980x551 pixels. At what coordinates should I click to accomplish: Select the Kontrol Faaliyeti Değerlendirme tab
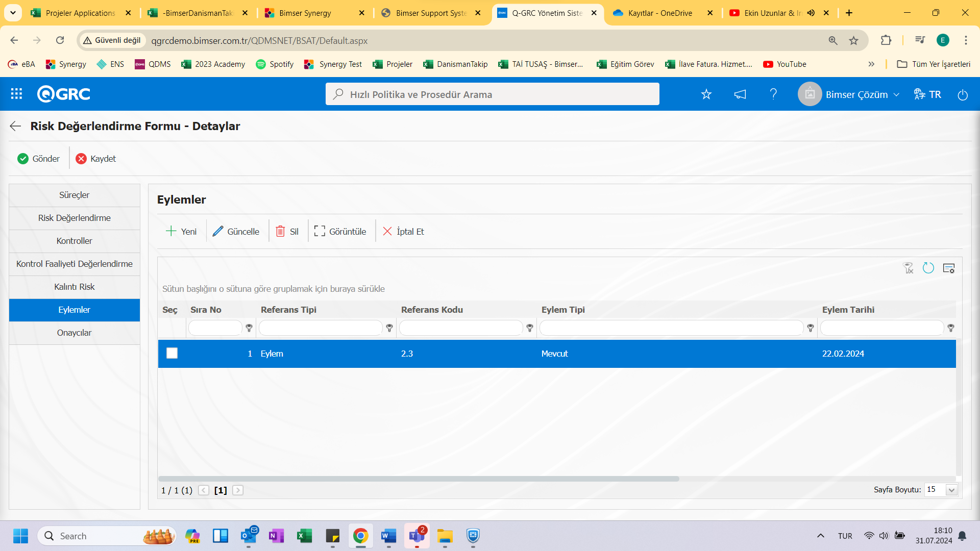coord(74,264)
